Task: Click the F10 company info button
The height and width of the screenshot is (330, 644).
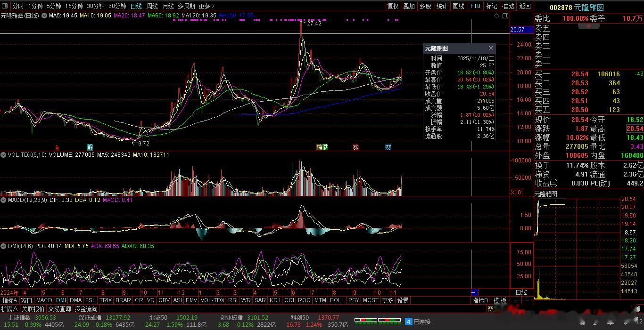Action: click(475, 6)
